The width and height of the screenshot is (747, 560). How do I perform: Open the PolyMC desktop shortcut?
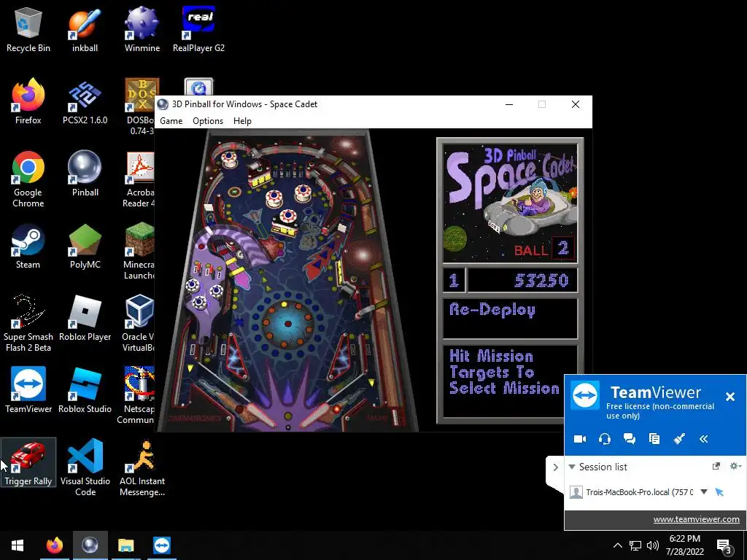click(85, 246)
